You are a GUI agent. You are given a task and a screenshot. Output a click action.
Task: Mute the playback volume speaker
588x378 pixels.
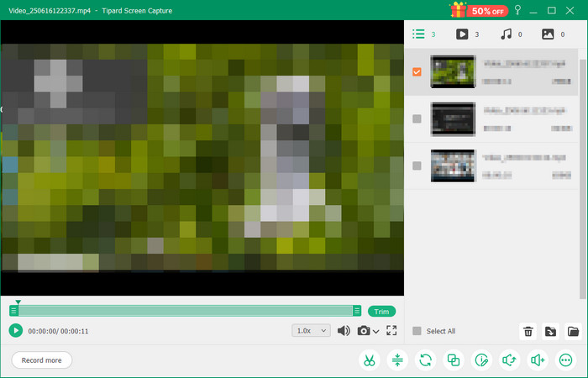(344, 330)
